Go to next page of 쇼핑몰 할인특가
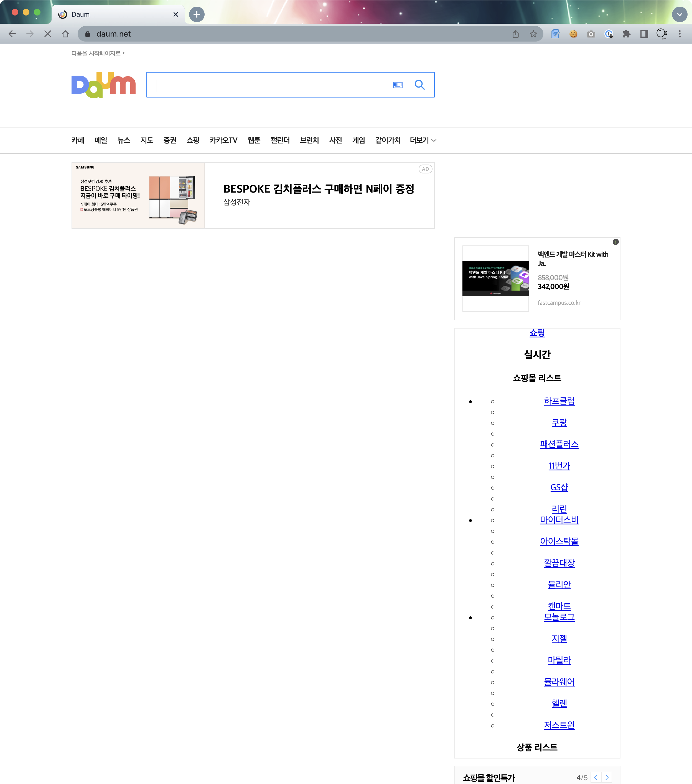 tap(607, 777)
